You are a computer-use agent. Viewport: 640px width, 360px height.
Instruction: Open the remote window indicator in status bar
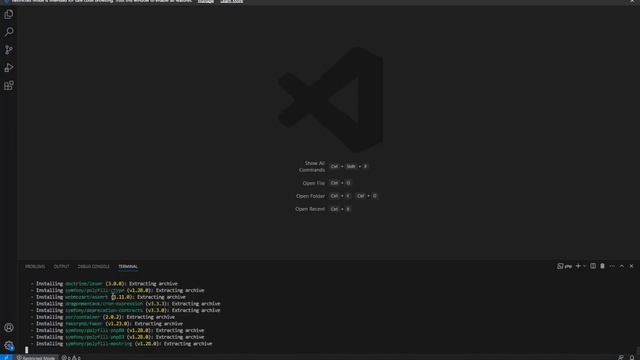(x=7, y=358)
